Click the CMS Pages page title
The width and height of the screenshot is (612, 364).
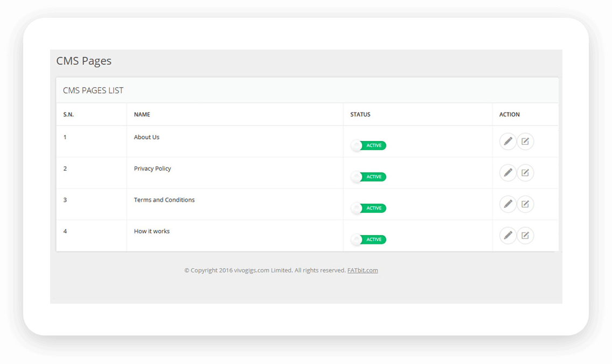pyautogui.click(x=84, y=61)
